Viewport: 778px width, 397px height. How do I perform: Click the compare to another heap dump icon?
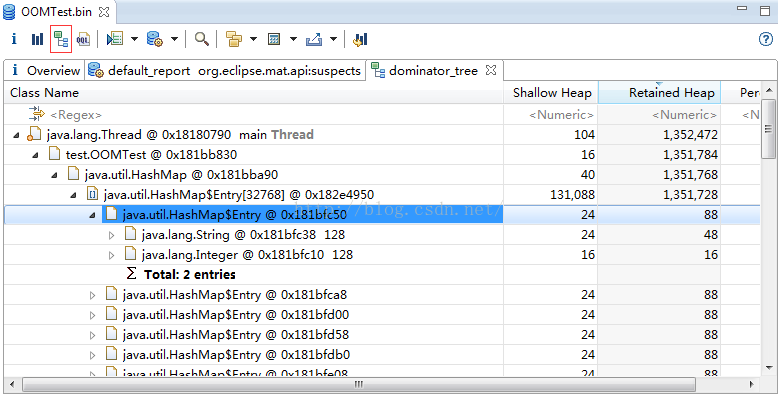[360, 39]
